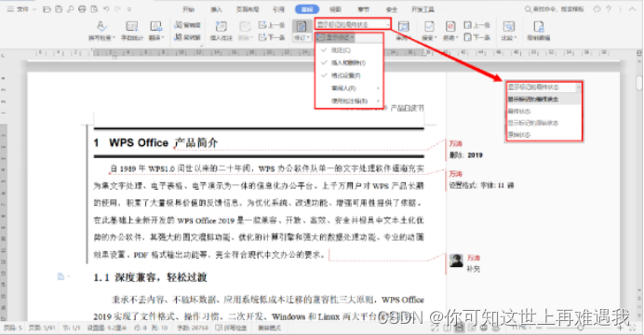Toggle 拼写检查 in the status bar

(231, 328)
